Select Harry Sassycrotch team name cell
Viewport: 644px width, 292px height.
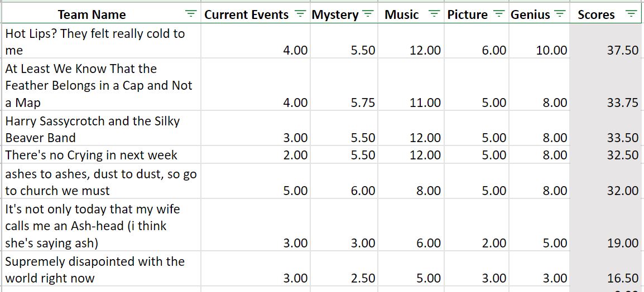[102, 128]
